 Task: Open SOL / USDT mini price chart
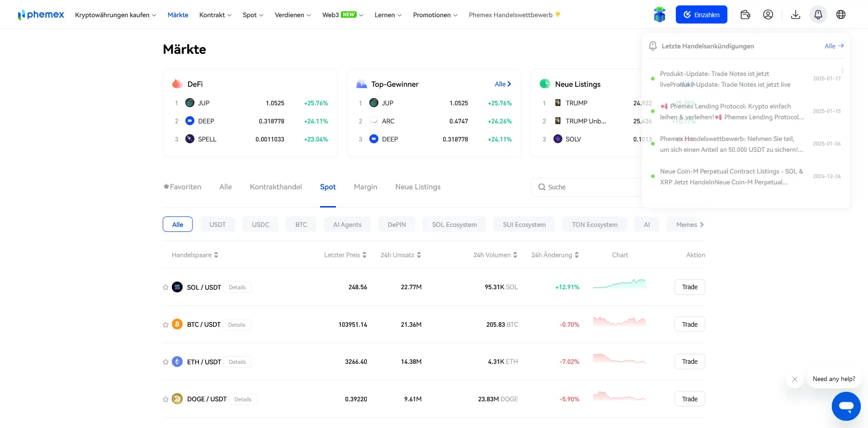[x=619, y=284]
